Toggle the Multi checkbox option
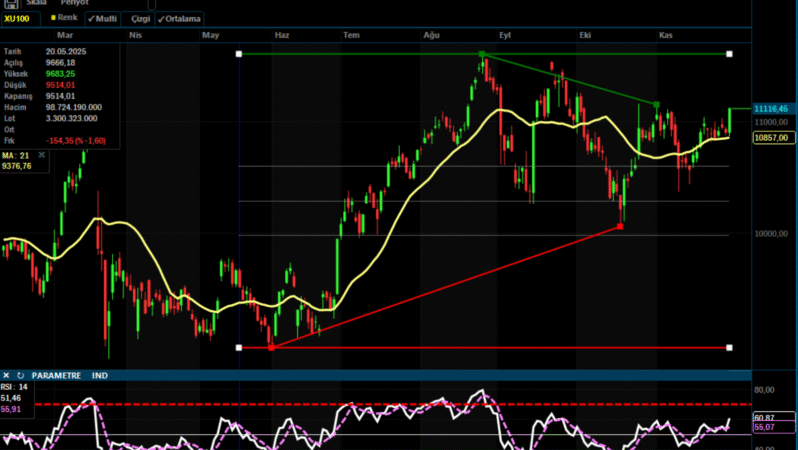Viewport: 798px width, 450px height. coord(102,18)
